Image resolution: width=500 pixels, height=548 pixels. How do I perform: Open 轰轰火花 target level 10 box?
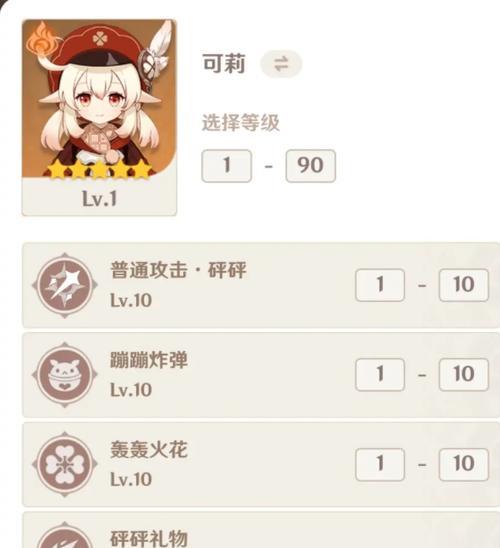point(464,464)
